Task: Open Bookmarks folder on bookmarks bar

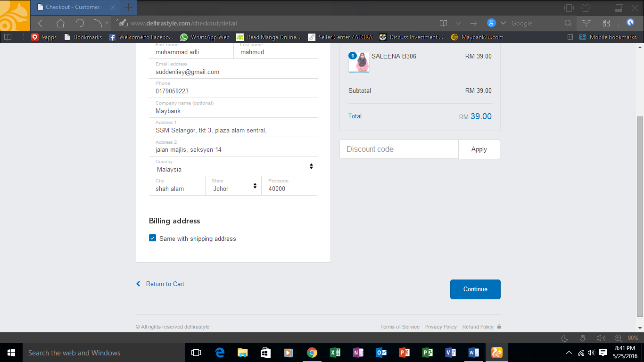Action: 83,37
